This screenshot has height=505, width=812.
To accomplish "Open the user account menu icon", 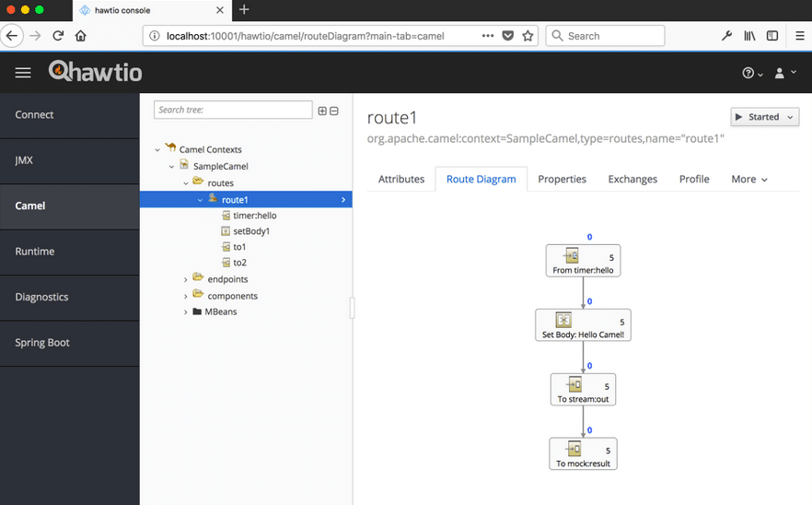I will pyautogui.click(x=785, y=73).
